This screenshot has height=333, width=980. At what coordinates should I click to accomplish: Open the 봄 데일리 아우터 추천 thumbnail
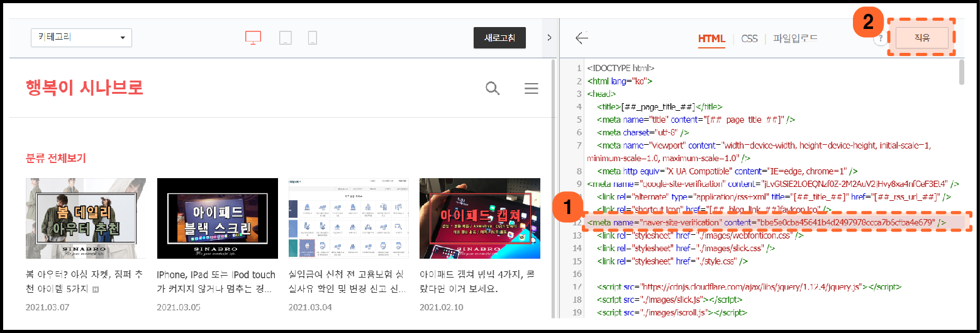(x=86, y=218)
